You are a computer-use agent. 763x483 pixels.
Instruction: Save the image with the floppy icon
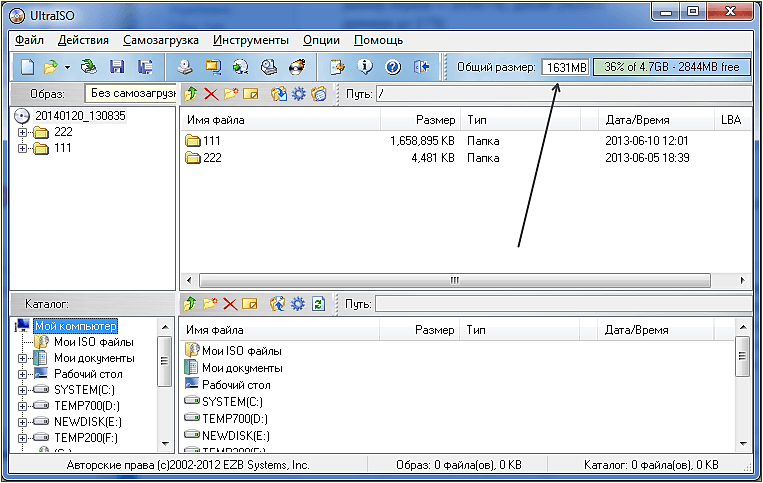(x=117, y=67)
